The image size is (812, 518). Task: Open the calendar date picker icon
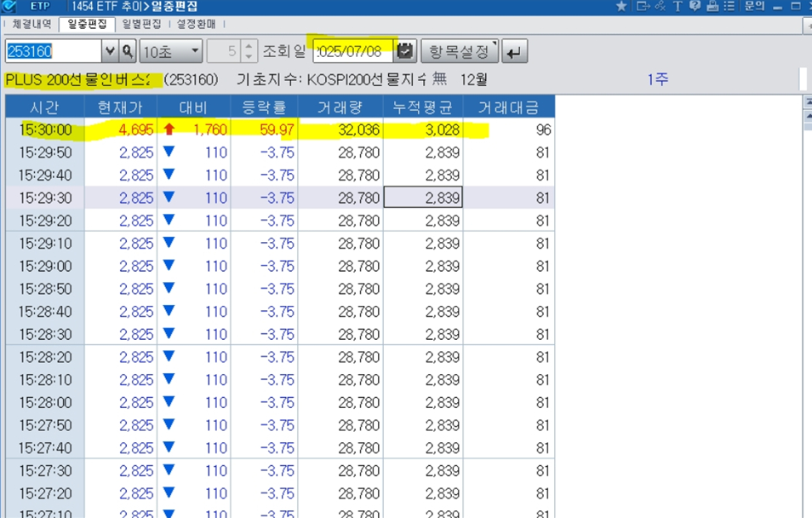pyautogui.click(x=406, y=51)
